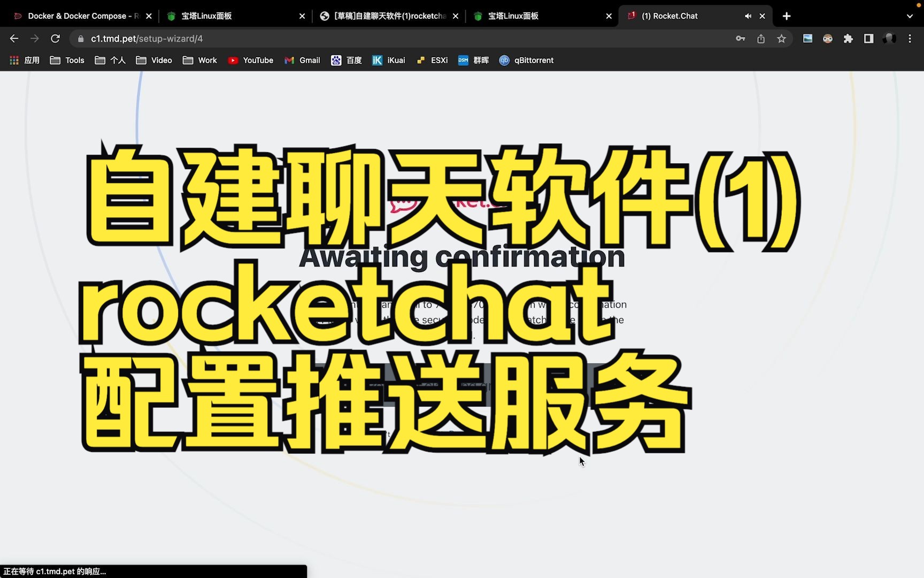
Task: Click the lock icon in address bar
Action: click(81, 39)
